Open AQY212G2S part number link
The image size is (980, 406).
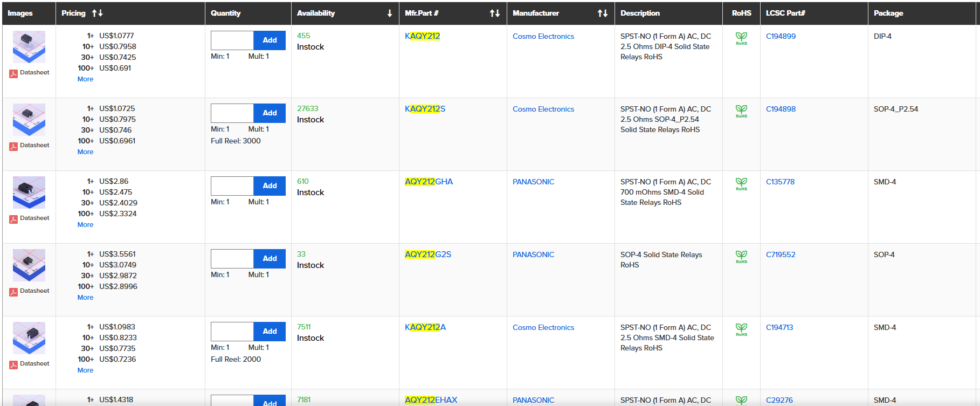[x=428, y=254]
